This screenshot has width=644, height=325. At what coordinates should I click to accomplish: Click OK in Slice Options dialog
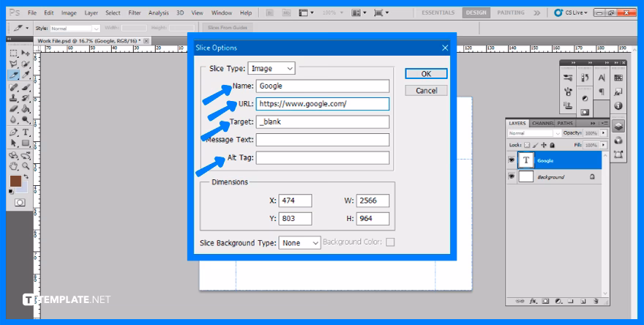pos(425,74)
